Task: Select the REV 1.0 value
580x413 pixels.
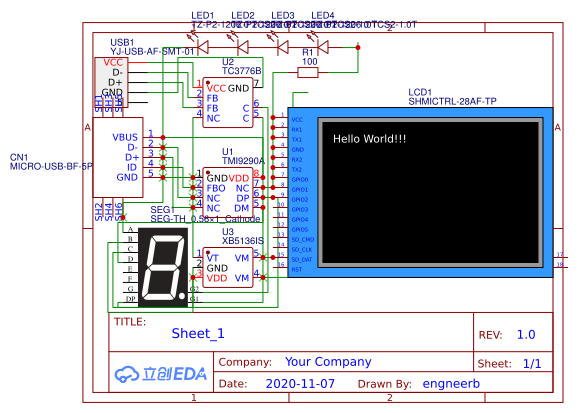Action: (x=526, y=335)
